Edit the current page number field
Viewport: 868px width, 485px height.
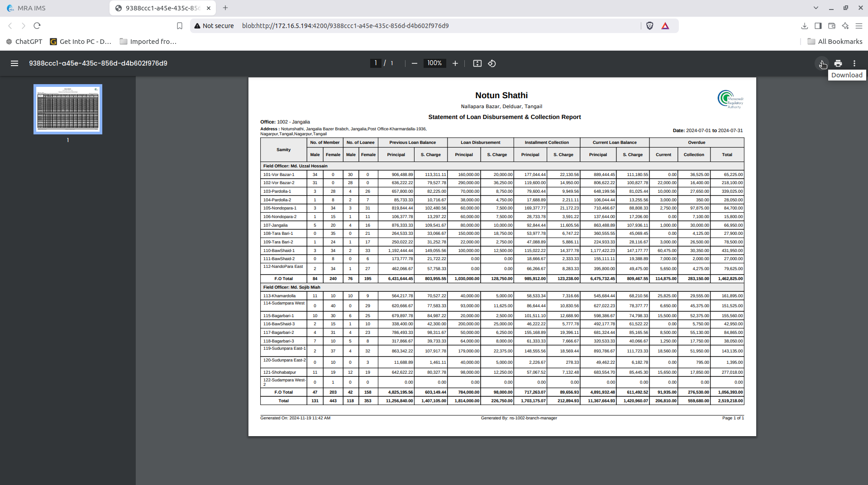(375, 63)
